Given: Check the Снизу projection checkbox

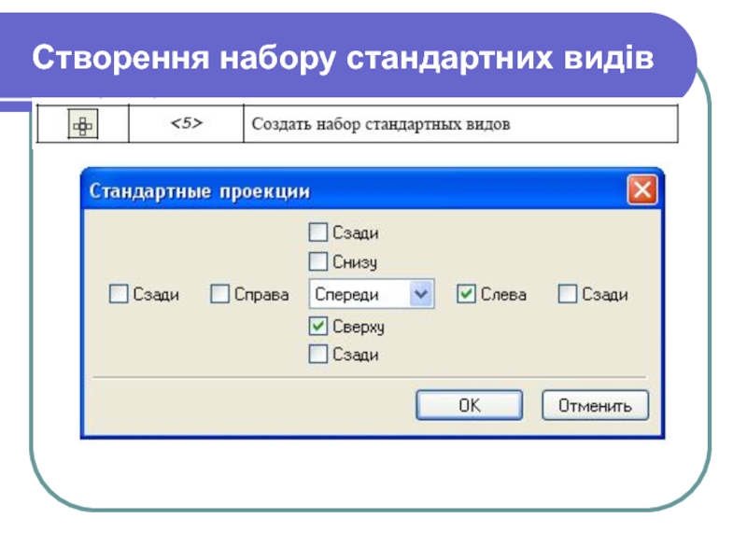Looking at the screenshot, I should [x=318, y=262].
